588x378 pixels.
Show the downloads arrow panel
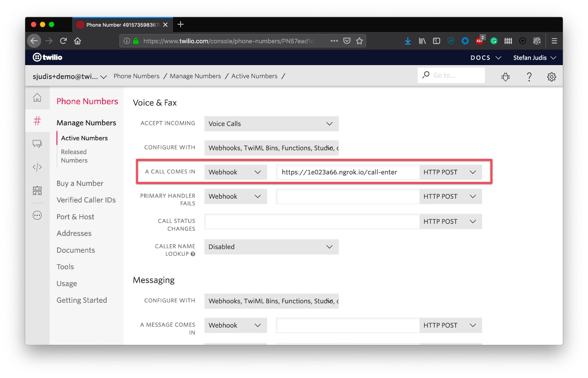point(407,41)
